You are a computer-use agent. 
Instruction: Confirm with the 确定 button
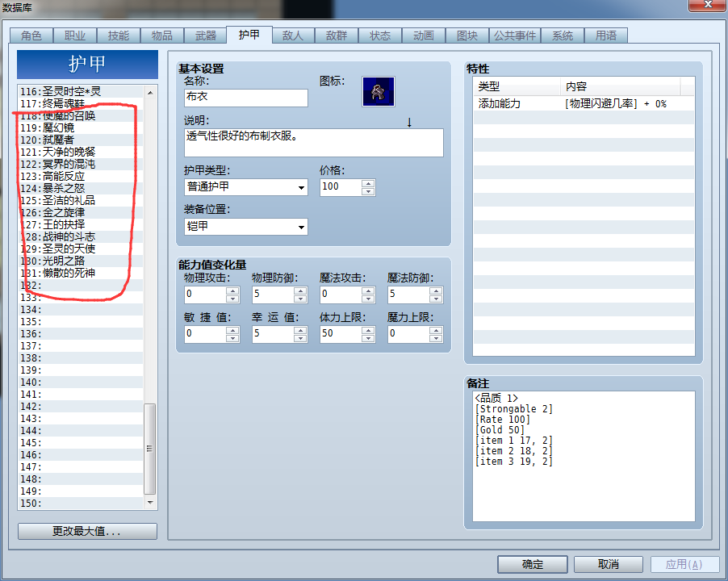click(x=533, y=564)
